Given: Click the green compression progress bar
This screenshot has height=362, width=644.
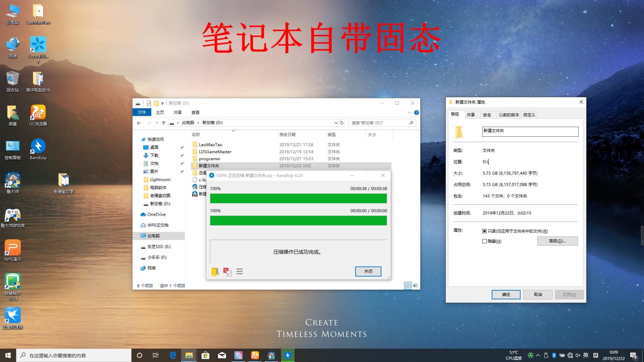Looking at the screenshot, I should [298, 198].
